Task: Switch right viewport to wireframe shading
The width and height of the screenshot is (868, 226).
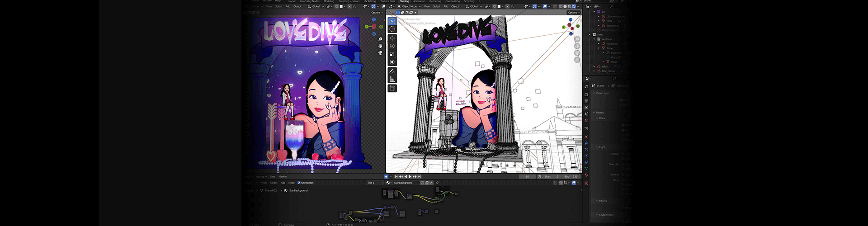Action: click(561, 6)
